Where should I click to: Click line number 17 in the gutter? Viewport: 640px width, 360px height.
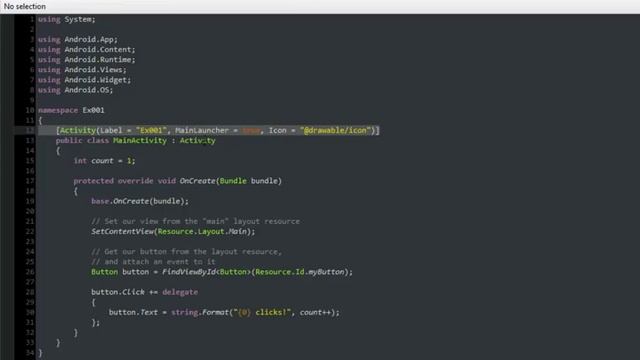click(x=30, y=181)
